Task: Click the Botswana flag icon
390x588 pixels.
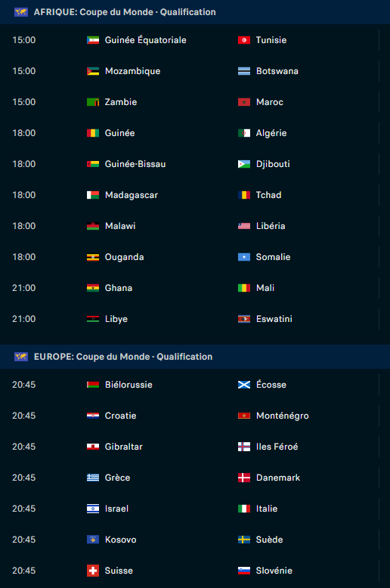Action: (243, 71)
